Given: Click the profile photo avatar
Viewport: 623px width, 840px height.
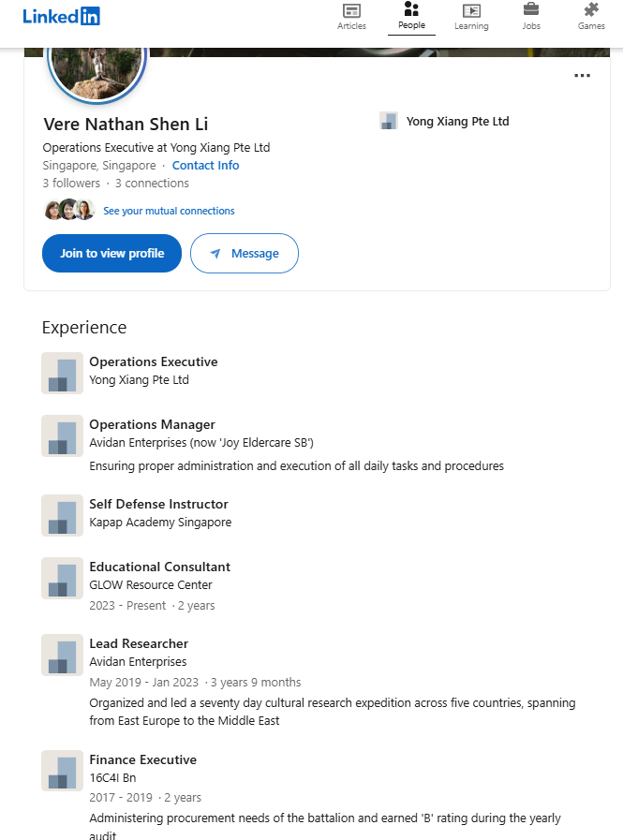Looking at the screenshot, I should (x=96, y=66).
